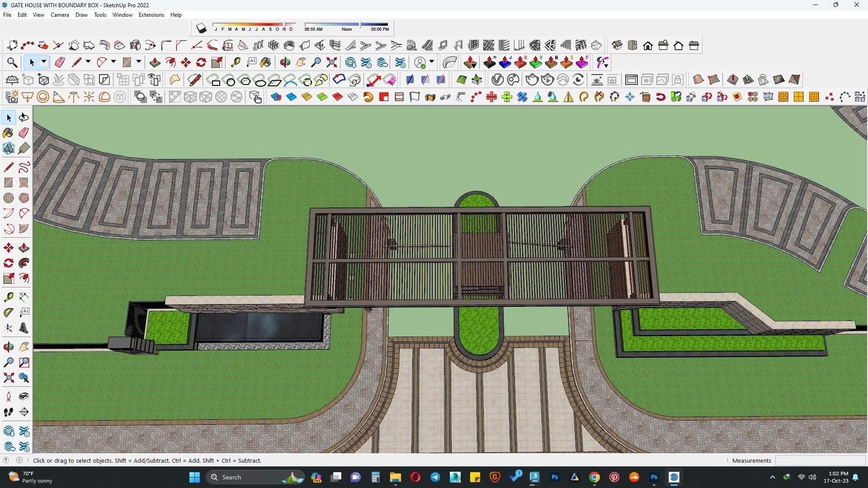
Task: Open Google Chrome from taskbar
Action: coord(594,477)
